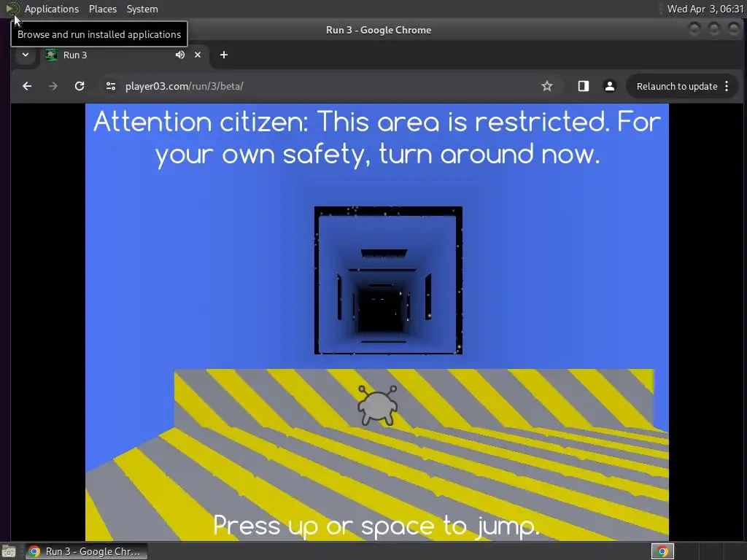
Task: Open the Chrome three-dot menu
Action: click(727, 86)
